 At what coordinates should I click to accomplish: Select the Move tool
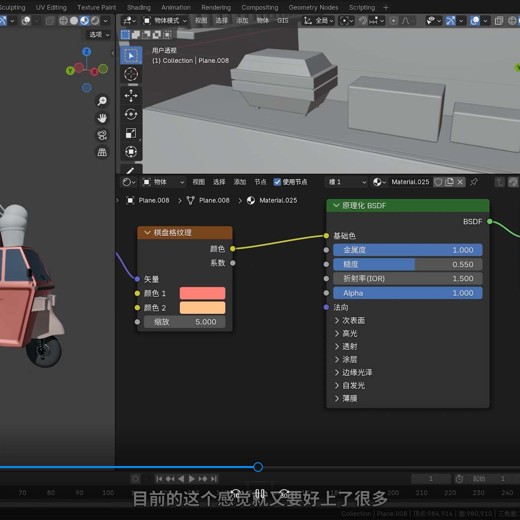(x=131, y=96)
